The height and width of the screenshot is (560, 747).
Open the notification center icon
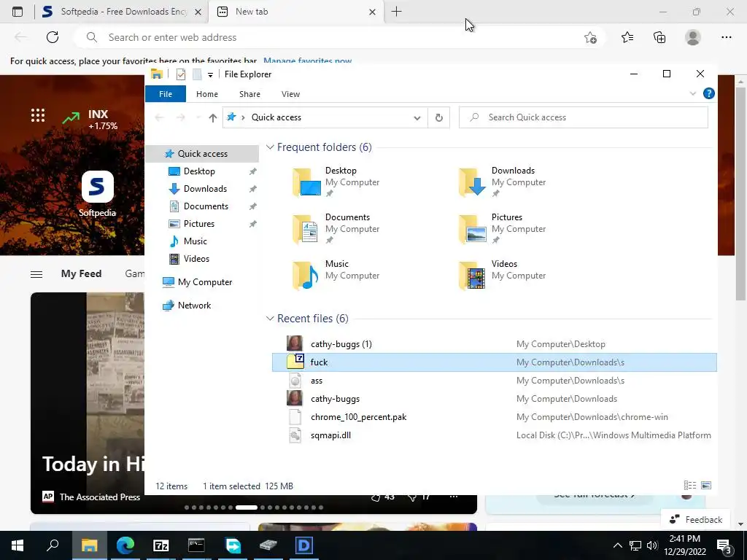coord(724,545)
